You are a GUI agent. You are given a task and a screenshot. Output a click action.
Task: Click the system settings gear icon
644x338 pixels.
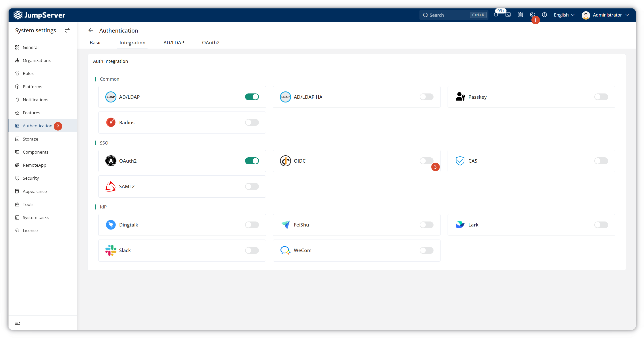(x=532, y=15)
